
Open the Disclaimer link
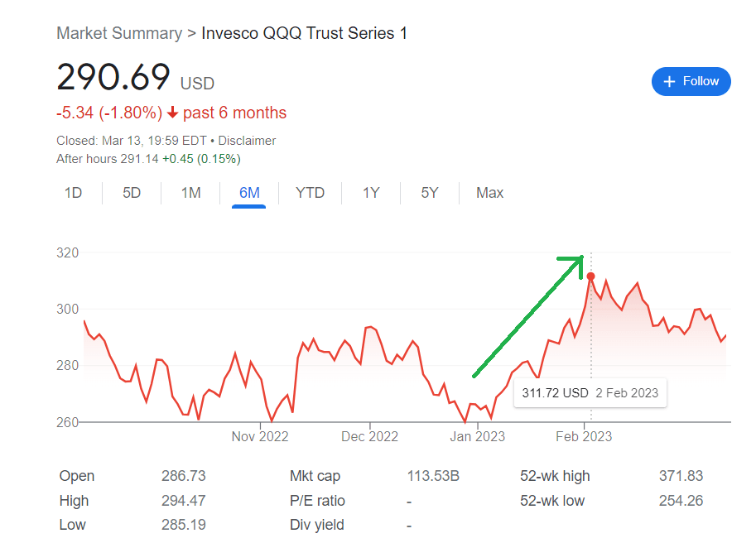pyautogui.click(x=247, y=141)
